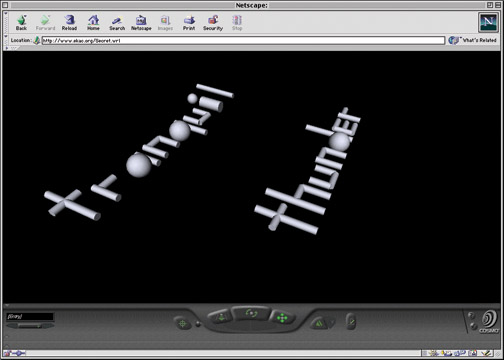Go to the Home page
This screenshot has height=360, width=504.
click(x=93, y=23)
